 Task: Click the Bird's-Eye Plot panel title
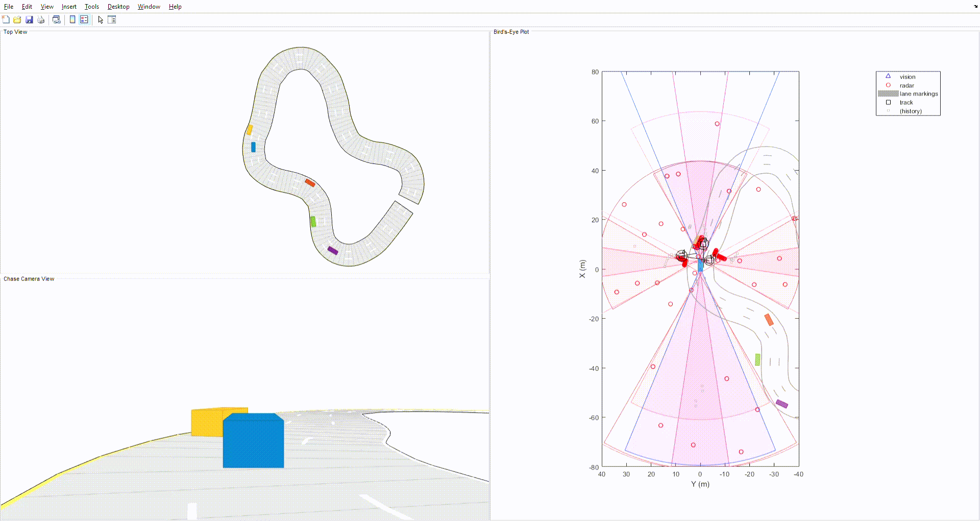point(511,32)
